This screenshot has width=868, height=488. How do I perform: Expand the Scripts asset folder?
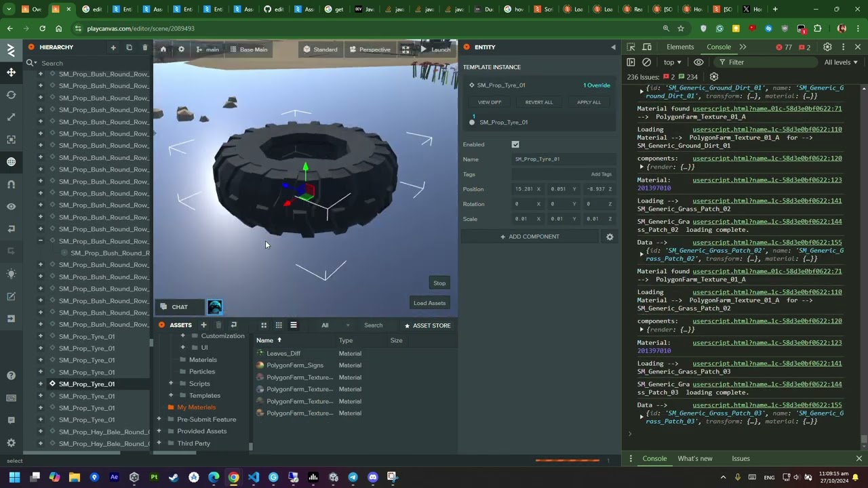click(171, 384)
